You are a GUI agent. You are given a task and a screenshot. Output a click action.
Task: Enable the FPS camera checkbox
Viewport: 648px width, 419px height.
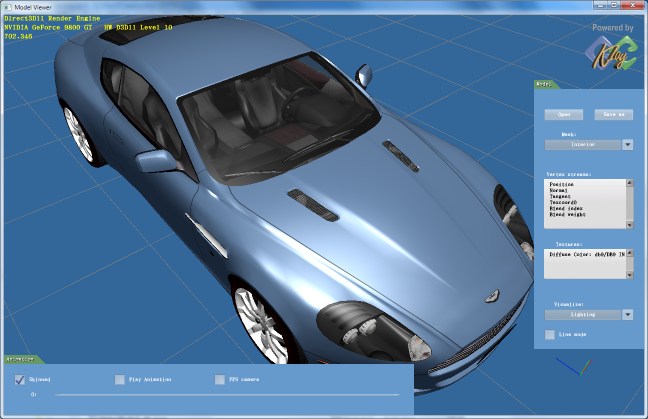coord(220,379)
